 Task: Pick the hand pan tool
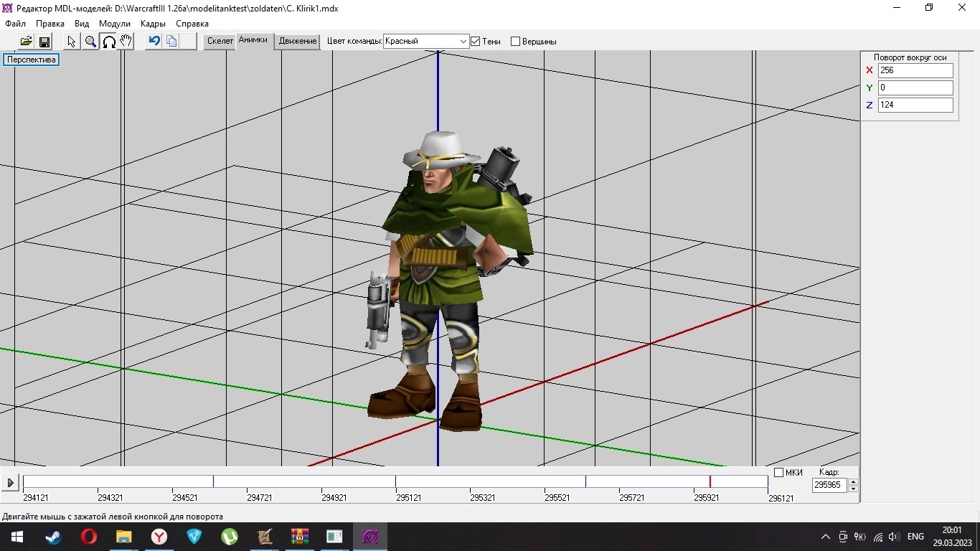126,42
